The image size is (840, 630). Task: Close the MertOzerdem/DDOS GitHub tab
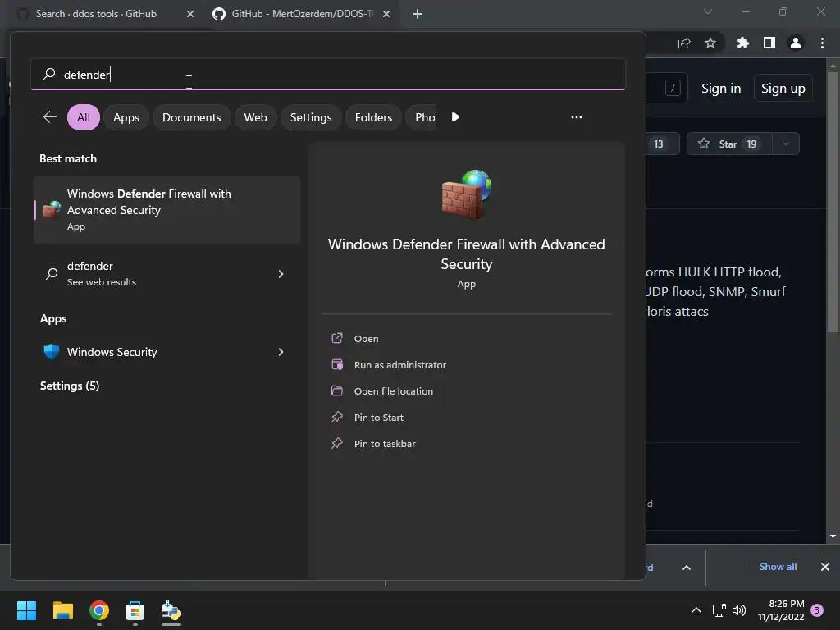tap(386, 14)
